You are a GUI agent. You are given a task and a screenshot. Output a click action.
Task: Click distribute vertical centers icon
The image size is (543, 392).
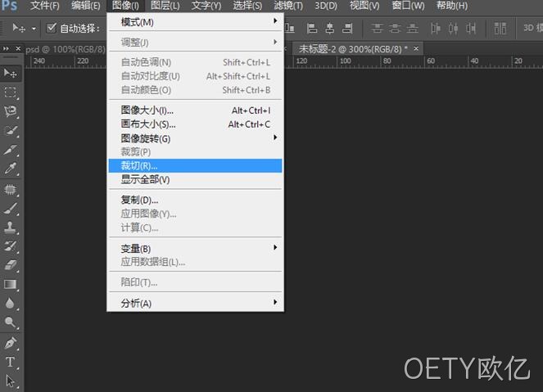tap(395, 28)
